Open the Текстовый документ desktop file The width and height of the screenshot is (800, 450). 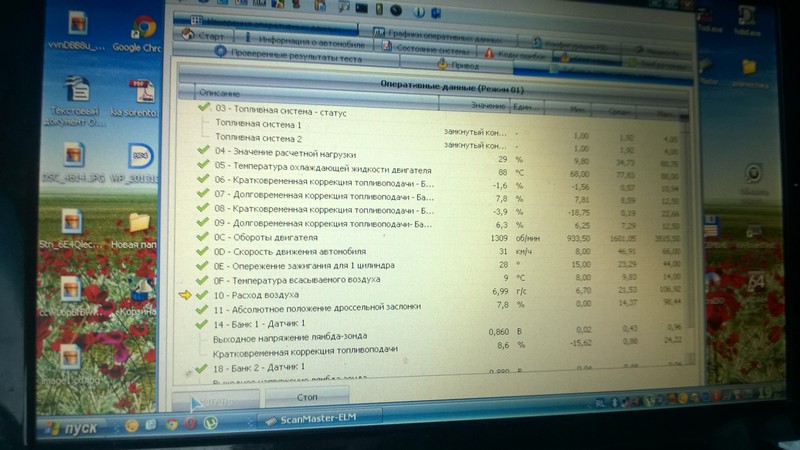click(x=74, y=98)
